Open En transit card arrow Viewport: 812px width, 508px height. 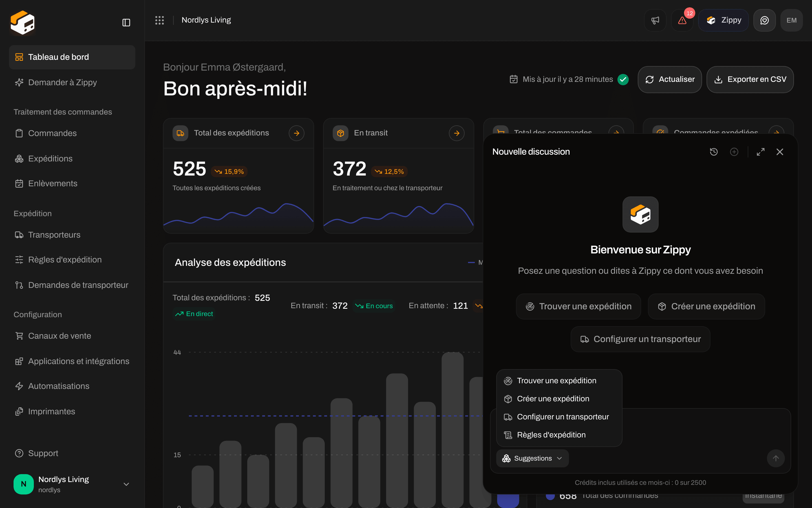pyautogui.click(x=457, y=133)
